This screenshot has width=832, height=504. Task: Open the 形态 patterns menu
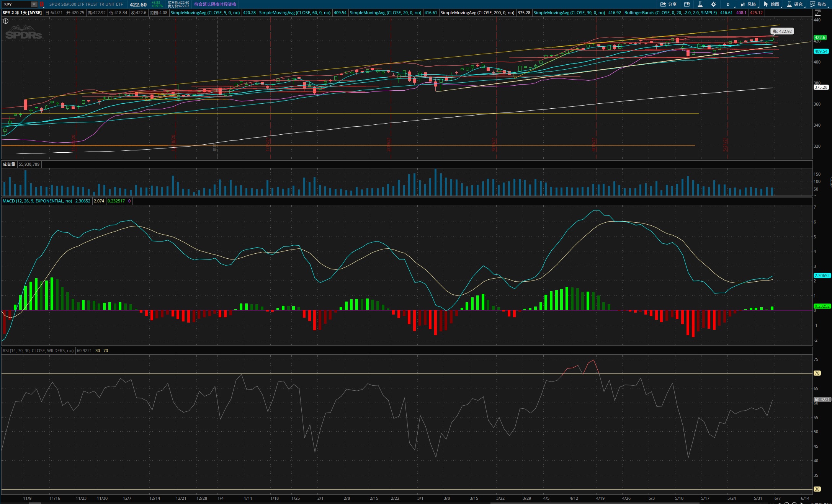[818, 4]
